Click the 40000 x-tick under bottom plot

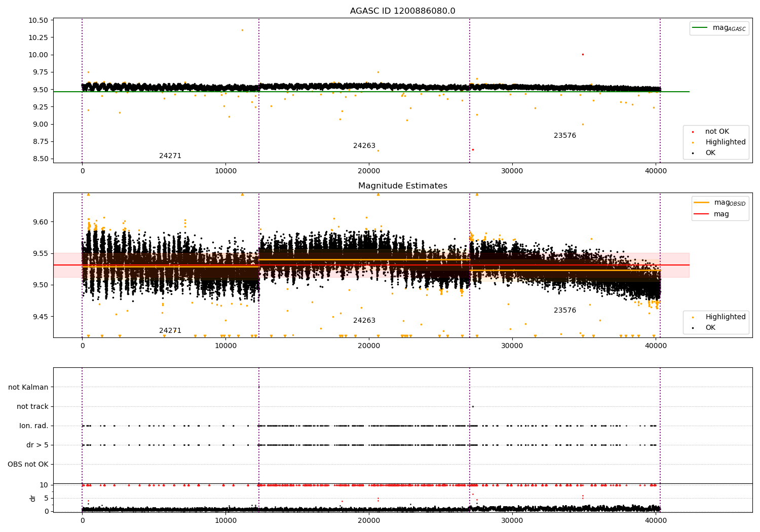[x=656, y=520]
